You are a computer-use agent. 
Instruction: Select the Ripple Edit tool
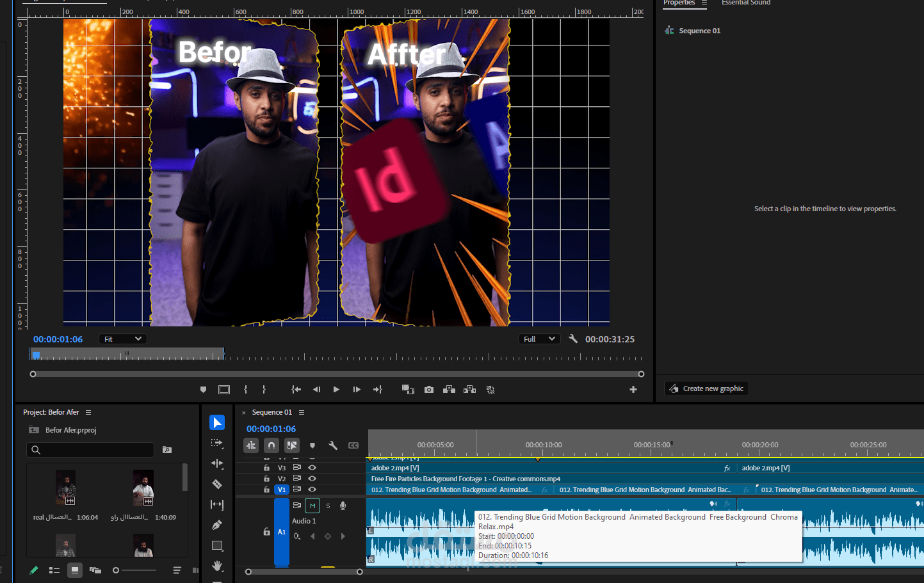[x=217, y=463]
